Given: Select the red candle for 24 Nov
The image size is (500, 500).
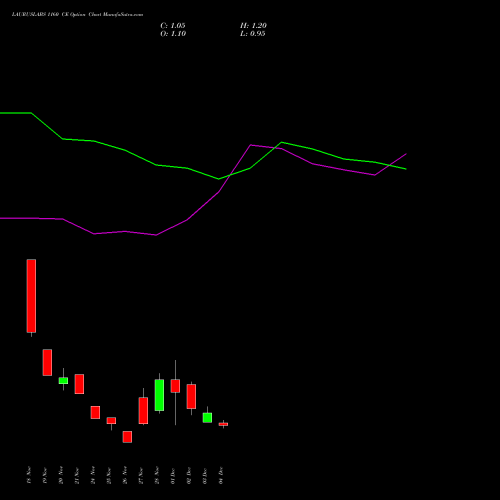Looking at the screenshot, I should pos(95,412).
